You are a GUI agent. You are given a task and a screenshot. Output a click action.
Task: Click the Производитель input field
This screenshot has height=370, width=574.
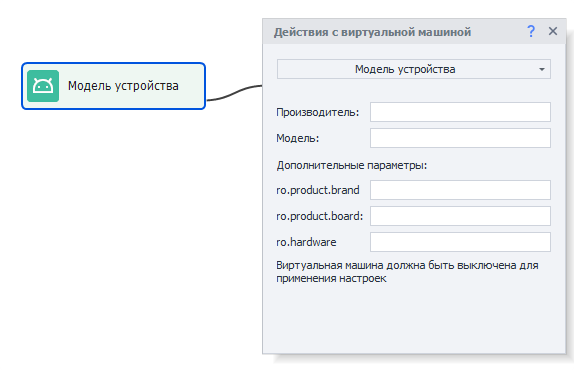460,112
